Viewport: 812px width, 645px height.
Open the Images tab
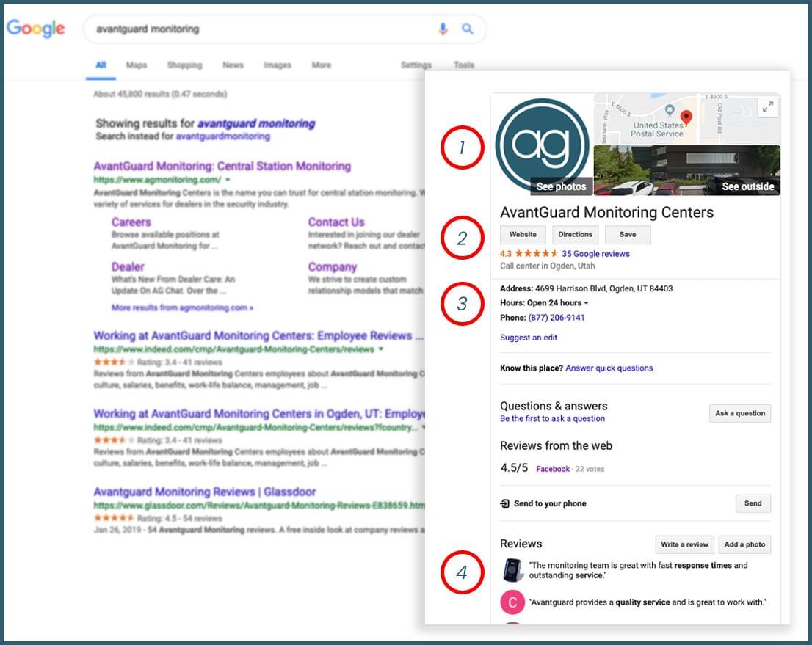pos(277,65)
